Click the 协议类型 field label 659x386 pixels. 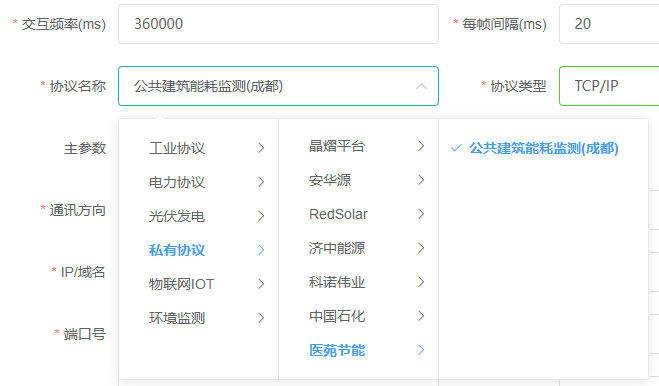[518, 86]
